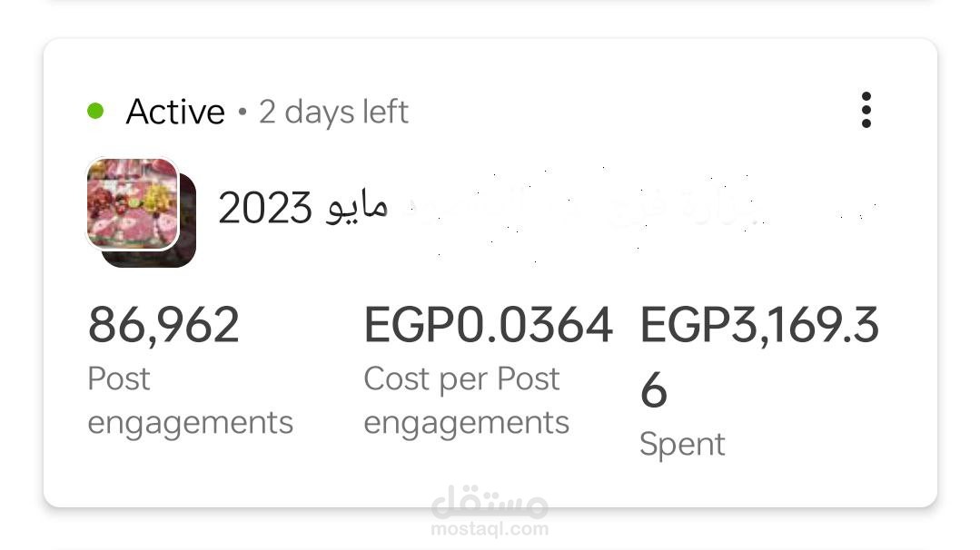This screenshot has width=980, height=550.
Task: Click the Active status label
Action: (175, 111)
